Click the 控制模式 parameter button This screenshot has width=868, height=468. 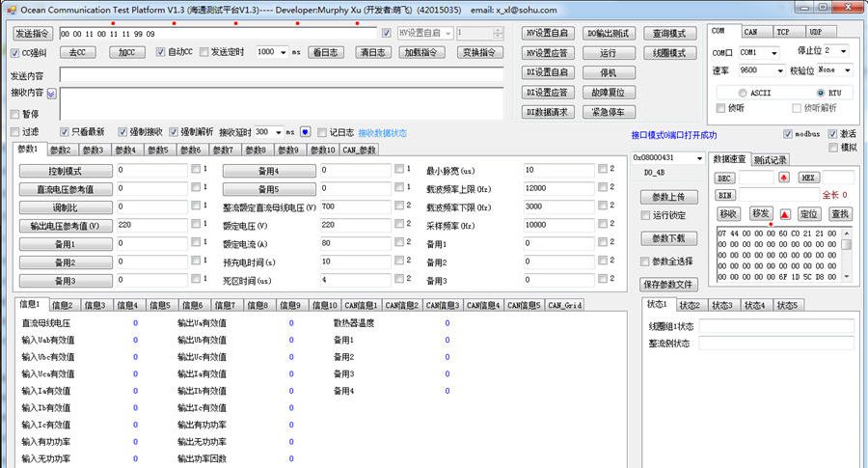66,171
